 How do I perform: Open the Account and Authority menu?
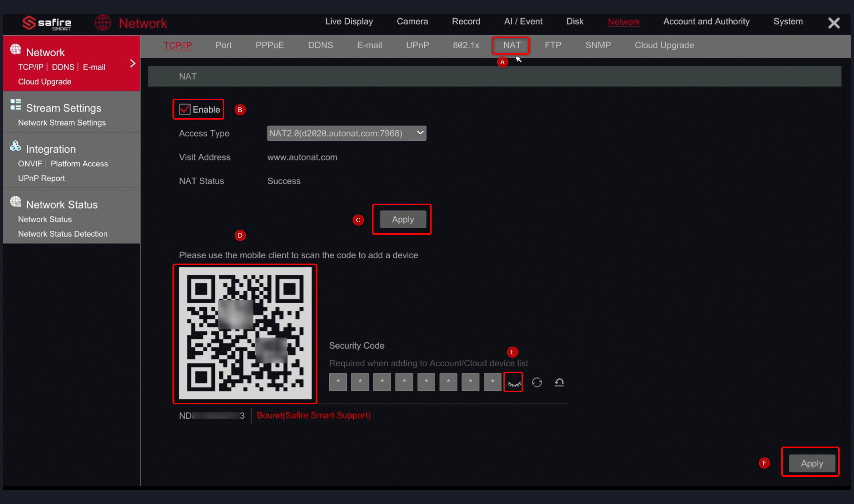[x=706, y=21]
